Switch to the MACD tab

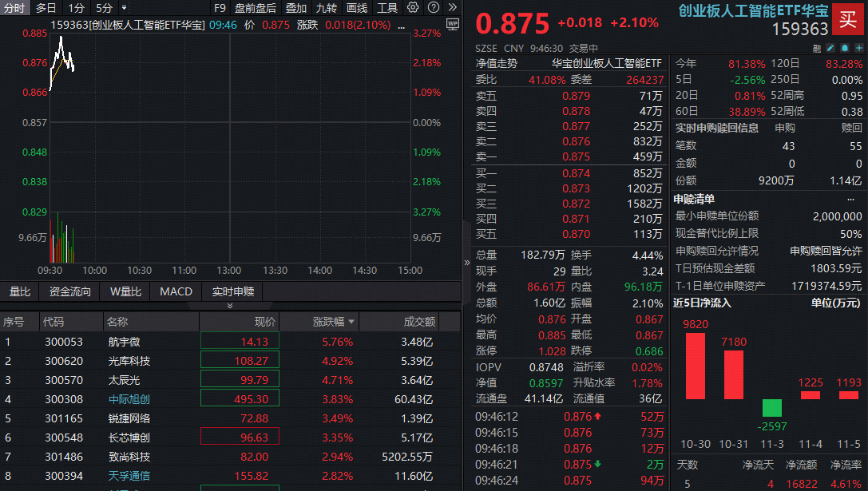(x=176, y=291)
